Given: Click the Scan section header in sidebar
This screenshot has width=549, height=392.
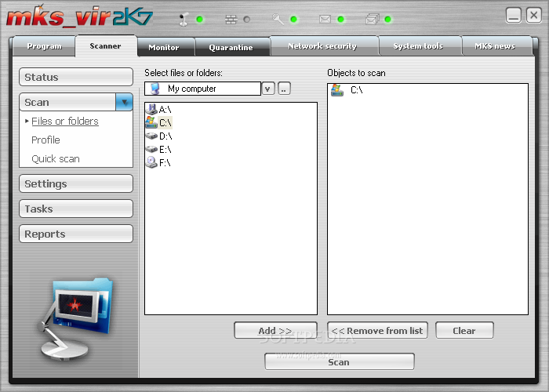Looking at the screenshot, I should click(x=67, y=102).
